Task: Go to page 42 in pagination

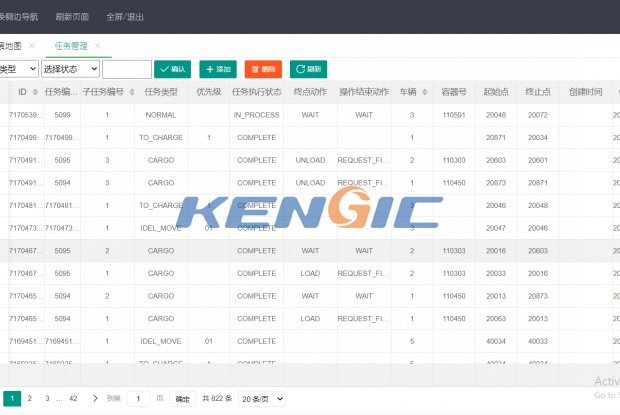Action: coord(73,398)
